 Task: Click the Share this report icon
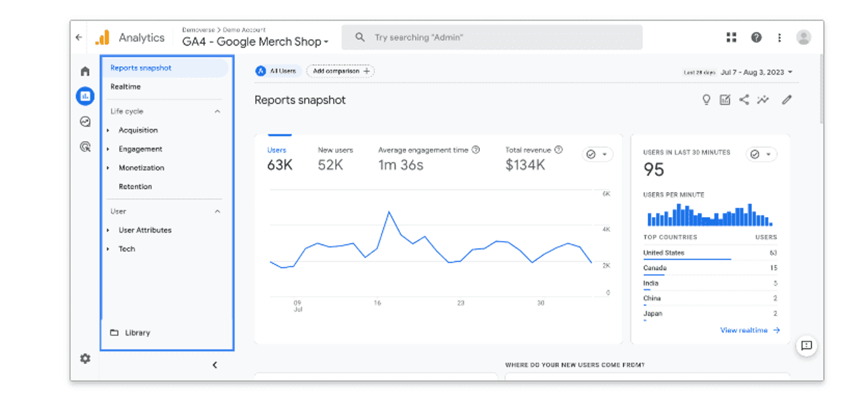point(744,100)
